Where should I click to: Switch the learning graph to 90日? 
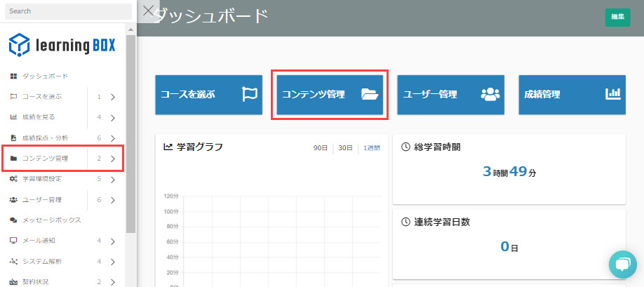321,147
